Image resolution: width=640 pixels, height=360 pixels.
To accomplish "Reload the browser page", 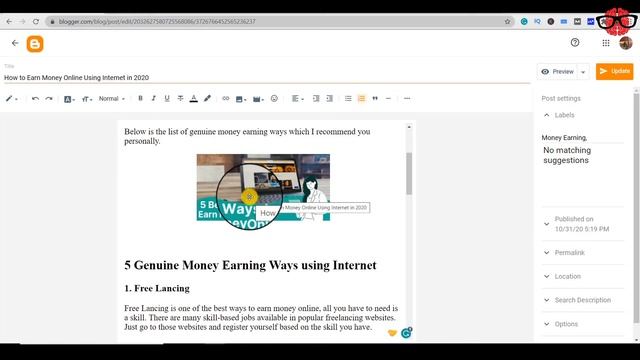I will 36,21.
